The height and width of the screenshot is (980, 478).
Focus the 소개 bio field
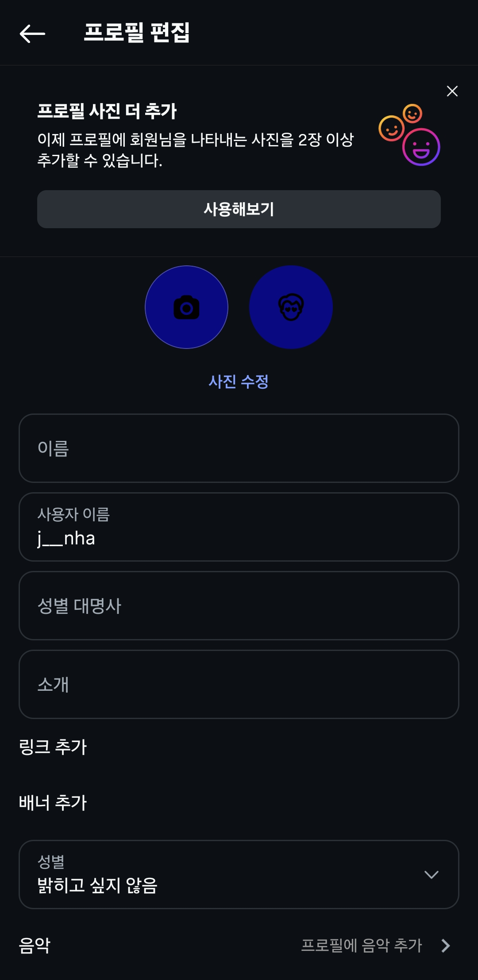[239, 684]
